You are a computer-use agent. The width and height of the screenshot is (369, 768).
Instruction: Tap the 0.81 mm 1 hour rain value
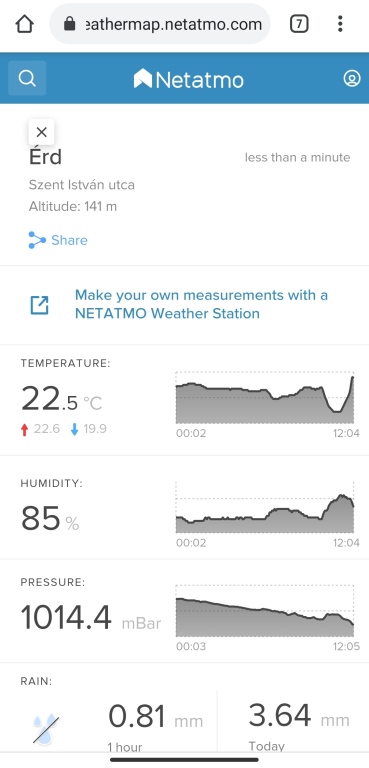[155, 717]
